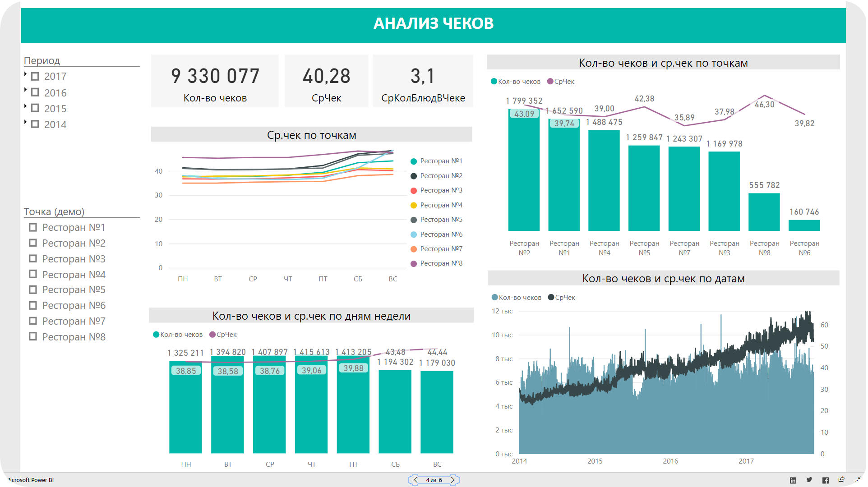This screenshot has width=868, height=487.
Task: Open the share report icon
Action: pyautogui.click(x=841, y=479)
